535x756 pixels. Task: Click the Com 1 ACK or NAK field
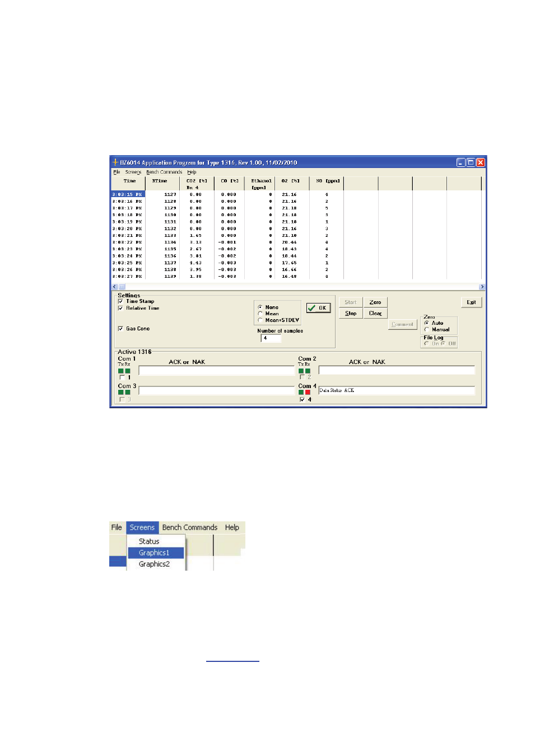tap(216, 371)
